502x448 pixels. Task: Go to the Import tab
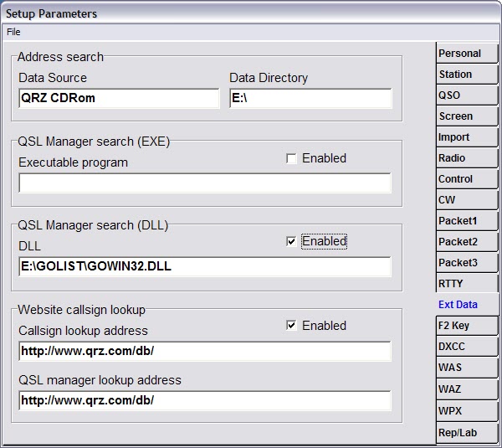coord(467,136)
